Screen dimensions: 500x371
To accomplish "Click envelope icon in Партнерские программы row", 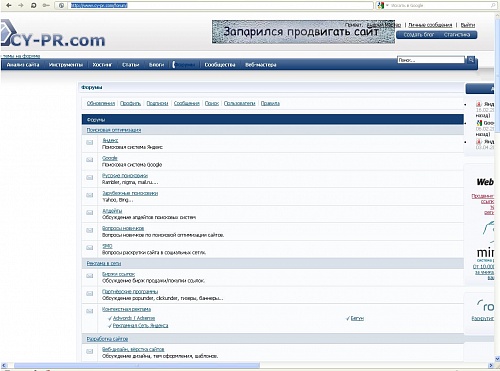I will pyautogui.click(x=90, y=294).
